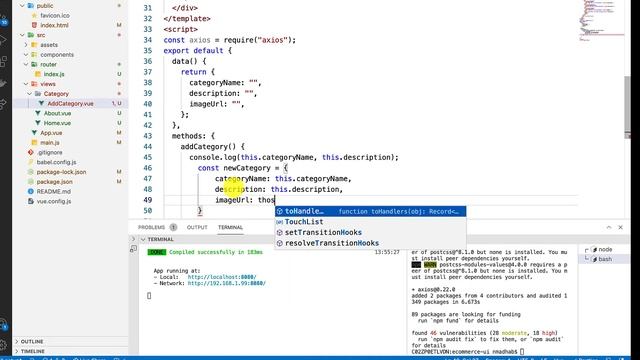Click the main.js file icon

34,143
